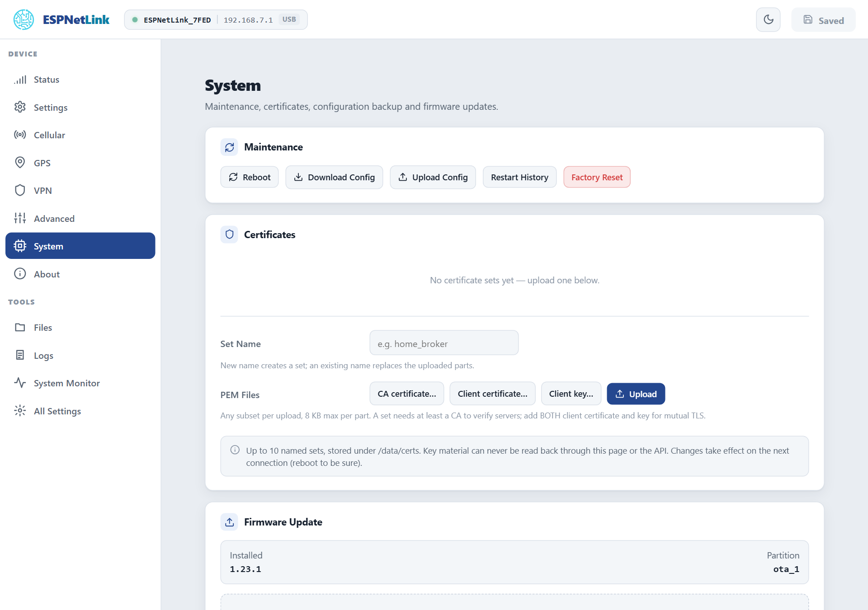Screen dimensions: 868x610
Task: Click the green connection status dot
Action: (x=135, y=20)
